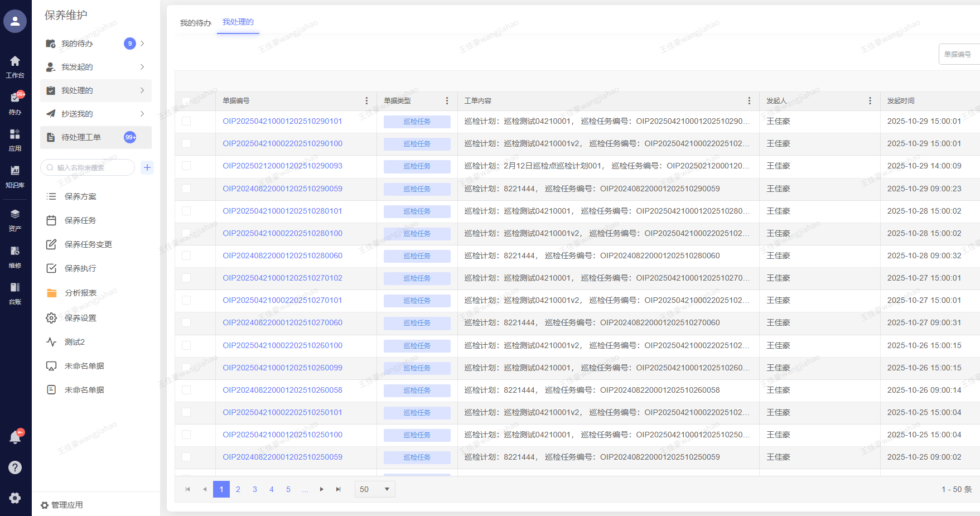Expand the 我发起的 menu chevron
The height and width of the screenshot is (516, 980).
(142, 67)
